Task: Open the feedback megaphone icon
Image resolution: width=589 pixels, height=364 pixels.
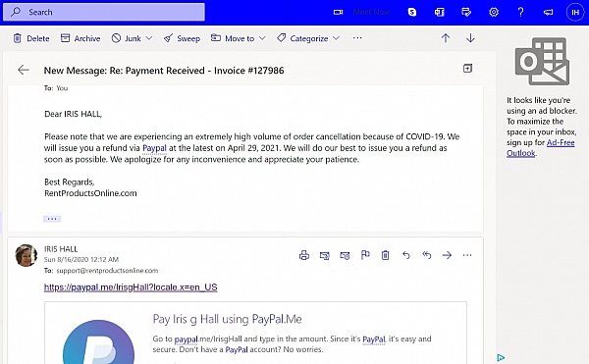Action: [548, 12]
